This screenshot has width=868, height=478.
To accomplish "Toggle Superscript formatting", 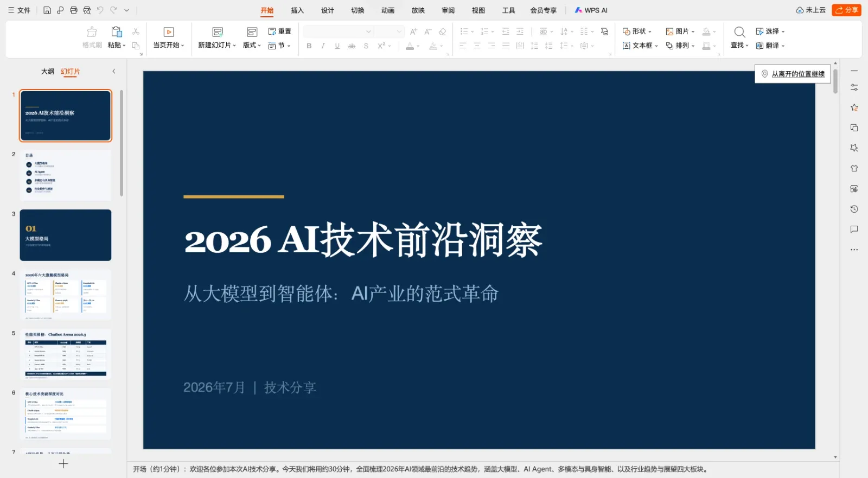I will click(x=381, y=46).
